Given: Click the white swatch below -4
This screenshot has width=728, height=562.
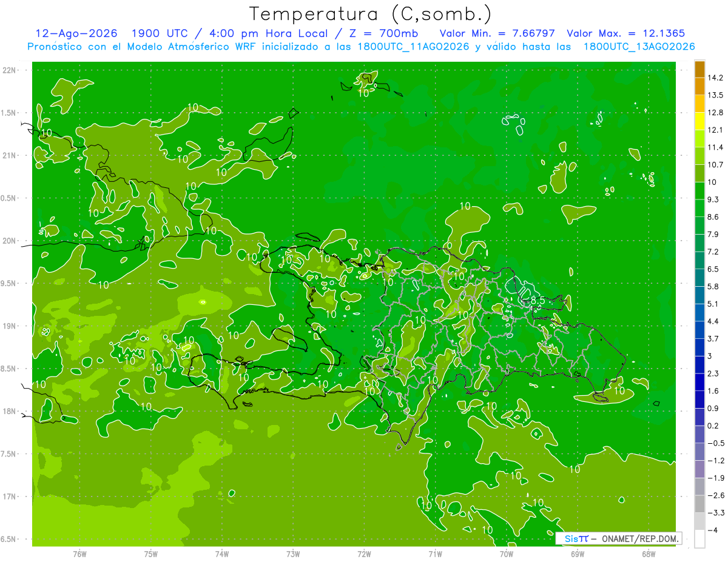Looking at the screenshot, I should pos(699,539).
